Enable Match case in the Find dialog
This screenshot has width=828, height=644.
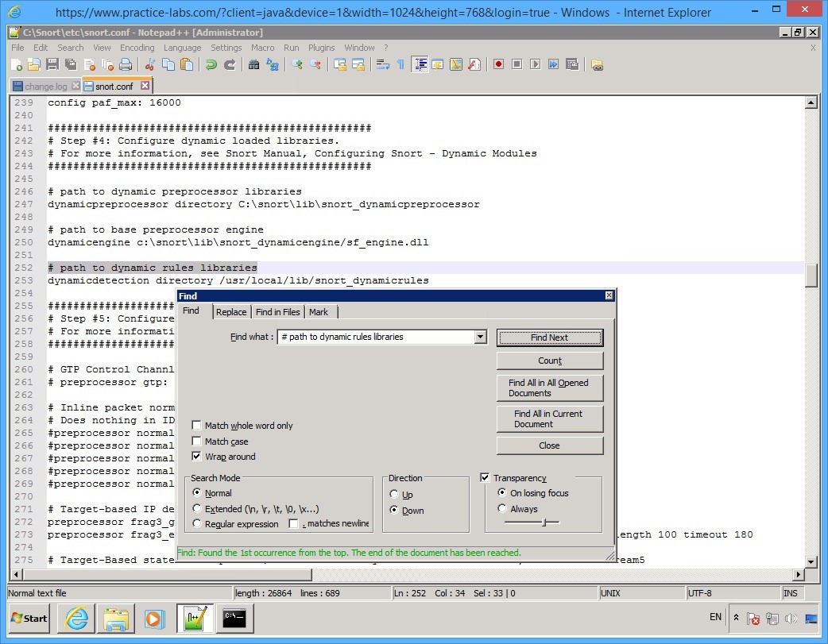pyautogui.click(x=196, y=442)
